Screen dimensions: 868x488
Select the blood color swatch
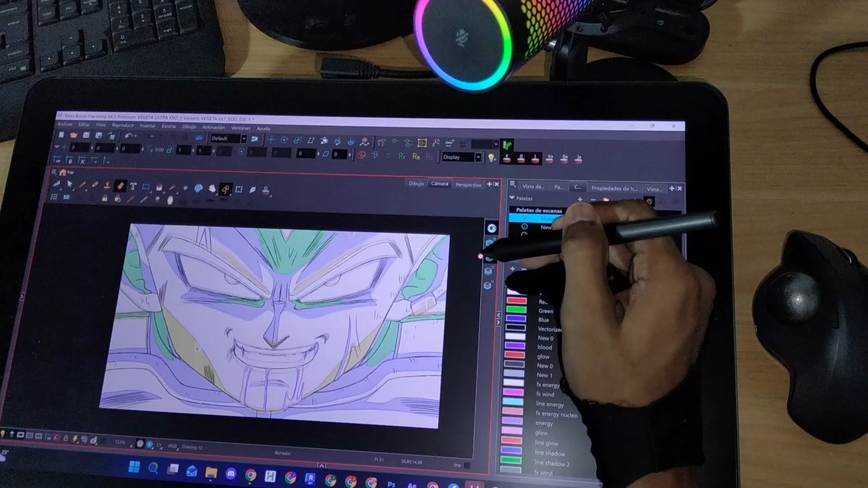(x=515, y=346)
